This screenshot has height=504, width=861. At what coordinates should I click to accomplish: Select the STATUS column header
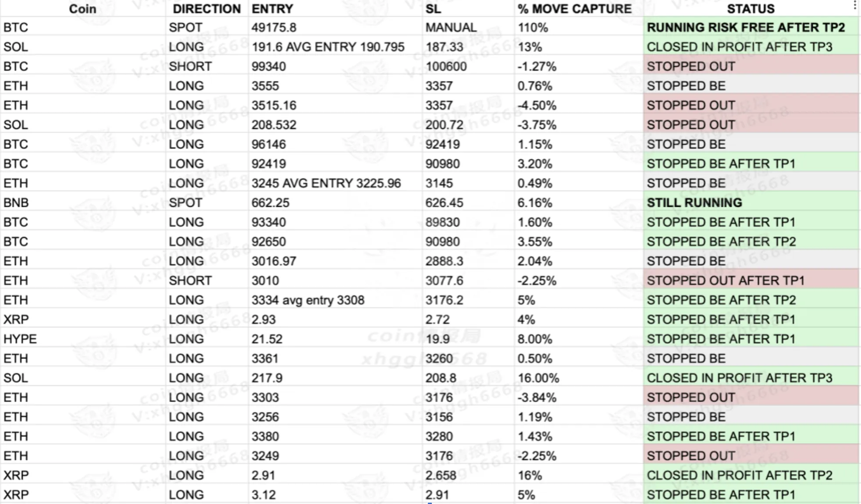click(x=751, y=9)
